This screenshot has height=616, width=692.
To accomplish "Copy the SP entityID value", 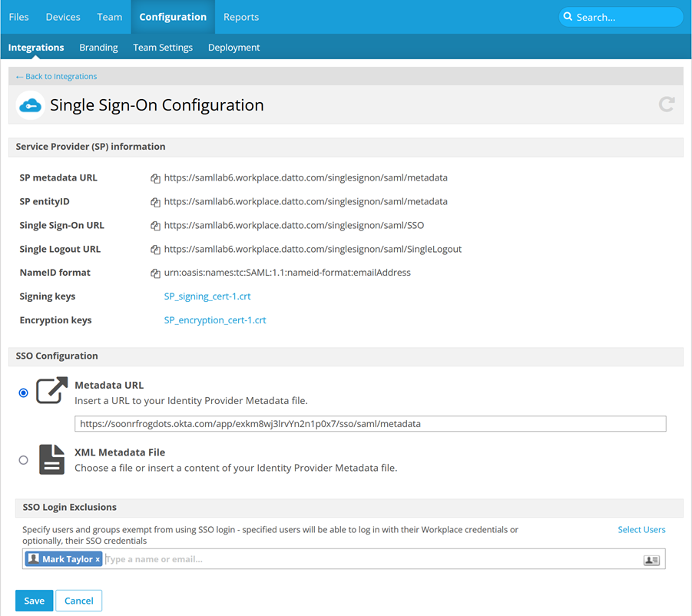I will (155, 202).
